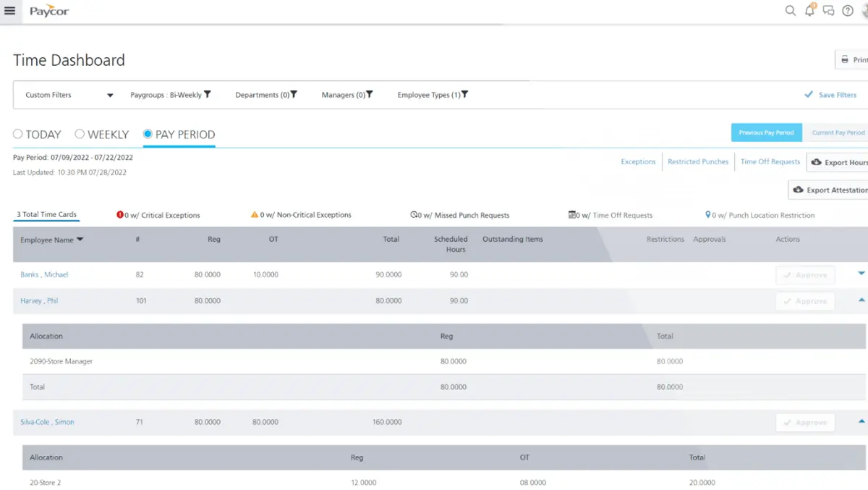
Task: Click the 20-Store 2 allocation
Action: pyautogui.click(x=45, y=482)
